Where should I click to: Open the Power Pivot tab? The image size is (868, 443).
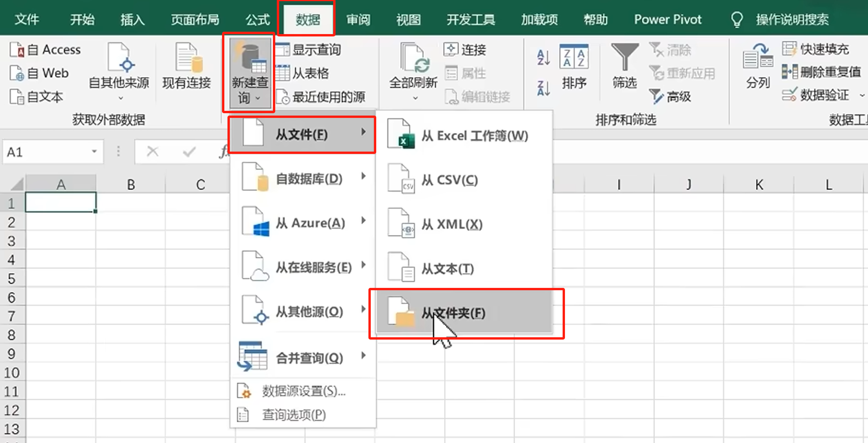(668, 19)
